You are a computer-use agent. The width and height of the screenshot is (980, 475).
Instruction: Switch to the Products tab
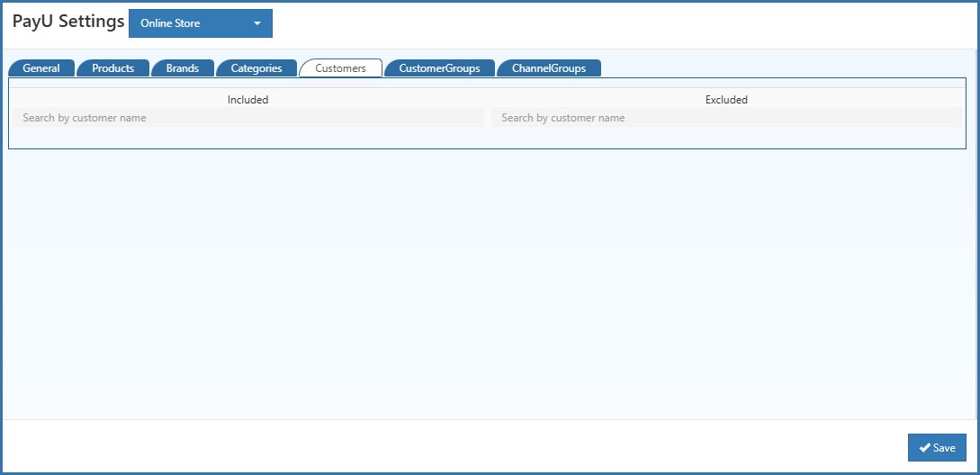tap(113, 68)
